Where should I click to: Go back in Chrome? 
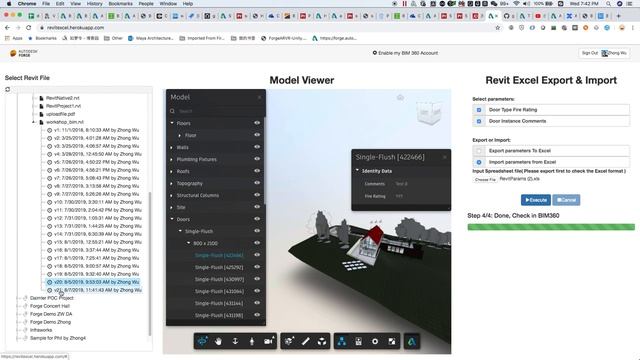pyautogui.click(x=7, y=28)
